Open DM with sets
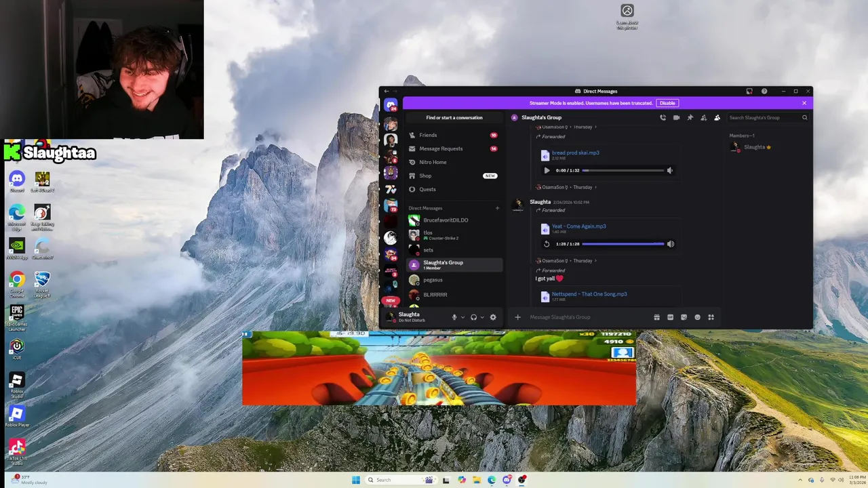Image resolution: width=868 pixels, height=488 pixels. click(454, 250)
